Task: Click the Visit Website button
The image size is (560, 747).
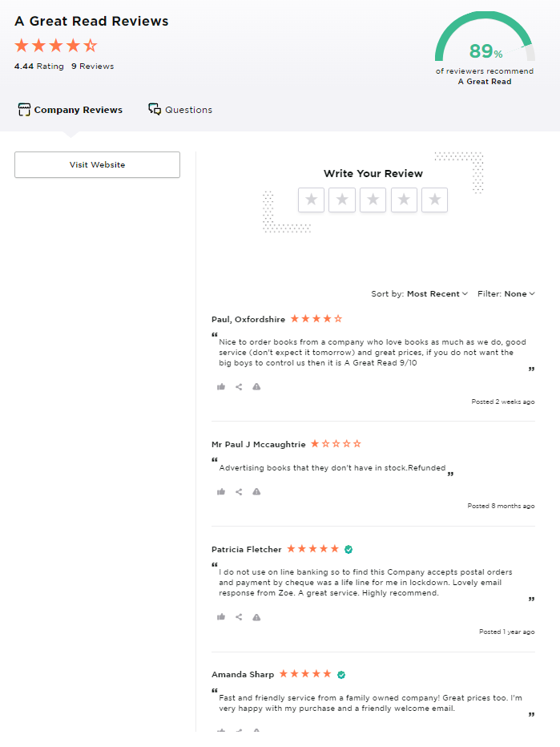Action: pos(97,165)
